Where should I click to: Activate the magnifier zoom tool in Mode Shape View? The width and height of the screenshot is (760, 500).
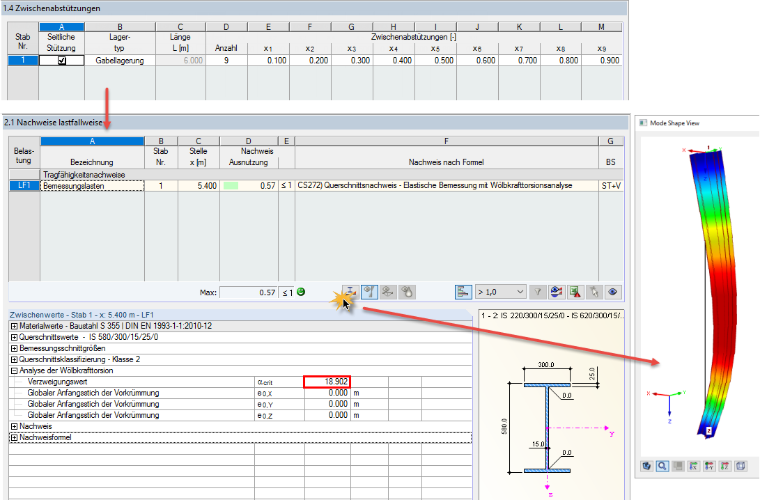pos(662,466)
